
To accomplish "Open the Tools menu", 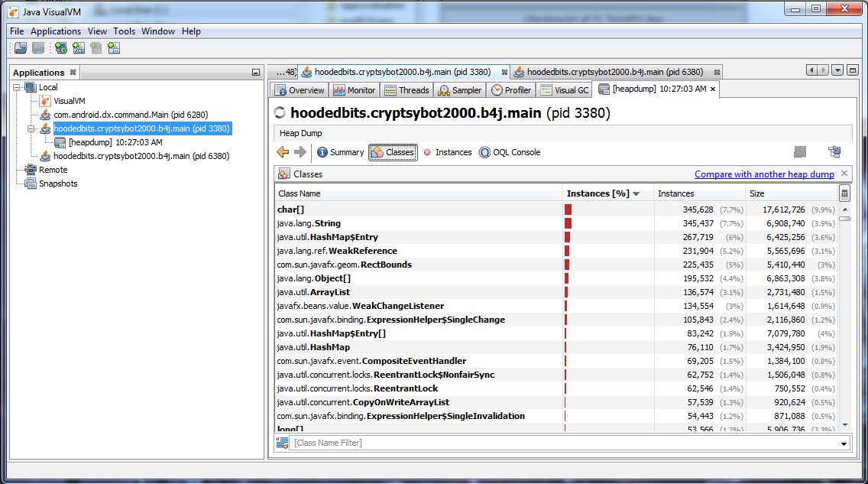I will 124,31.
